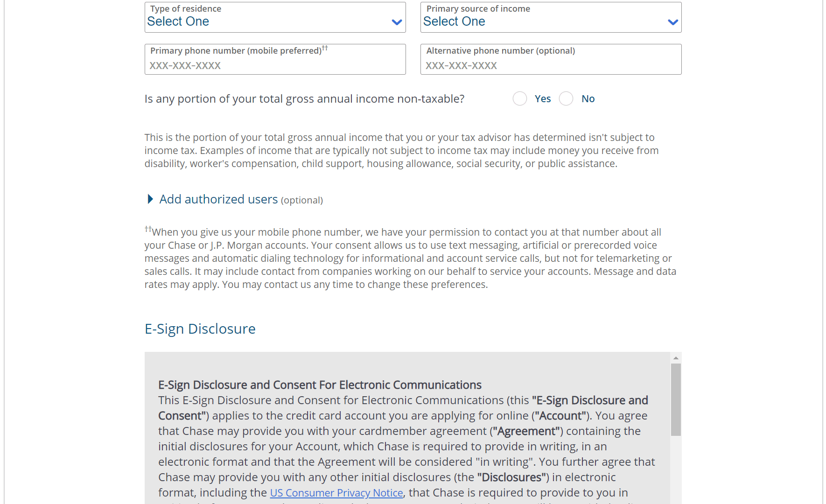Click the '(optional)' text after authorized users
This screenshot has width=826, height=504.
click(x=301, y=200)
